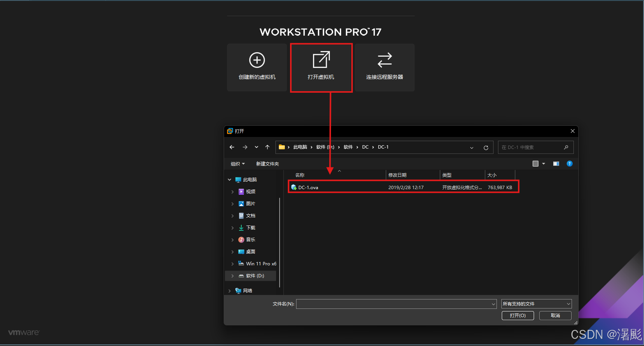Refresh the DC-1 folder view
The width and height of the screenshot is (644, 346).
pyautogui.click(x=486, y=147)
